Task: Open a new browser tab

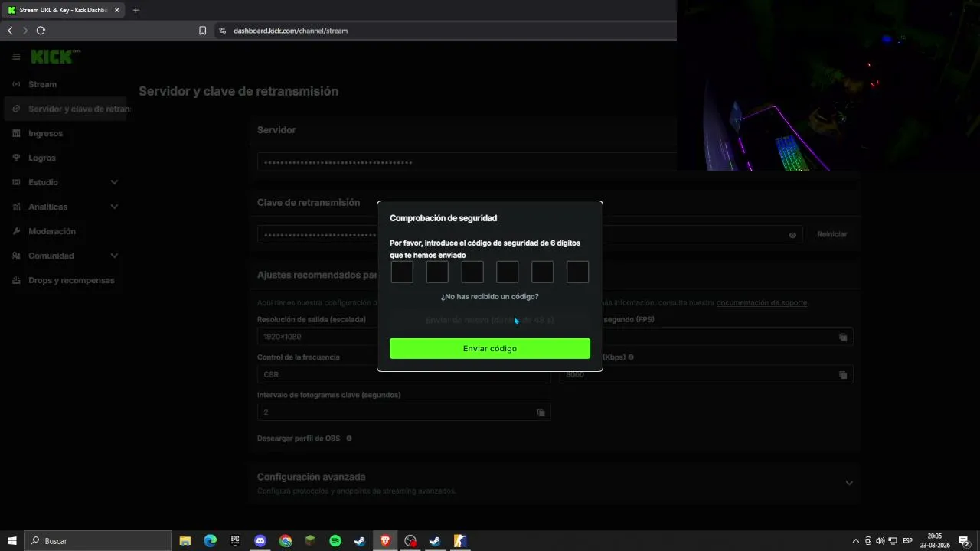Action: coord(136,10)
